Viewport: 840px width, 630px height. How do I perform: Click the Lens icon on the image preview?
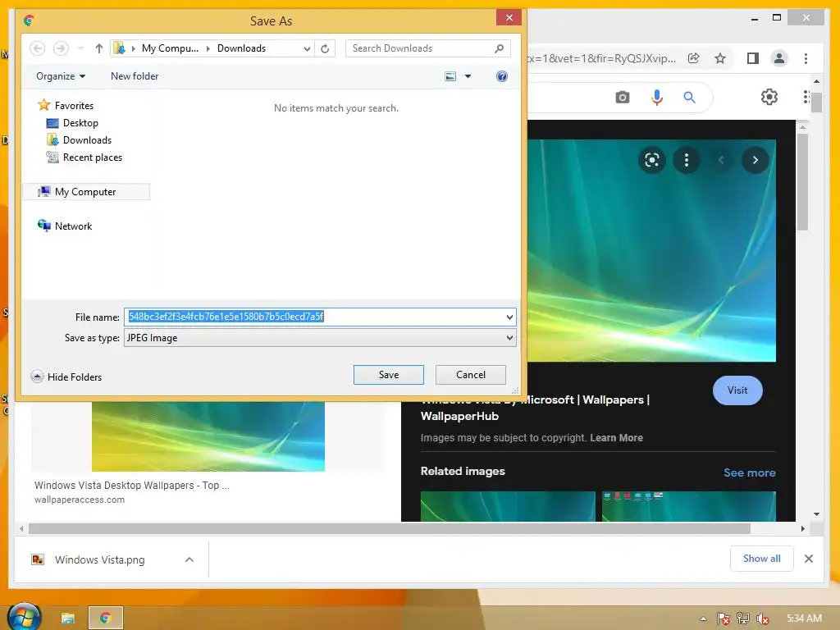(x=651, y=160)
